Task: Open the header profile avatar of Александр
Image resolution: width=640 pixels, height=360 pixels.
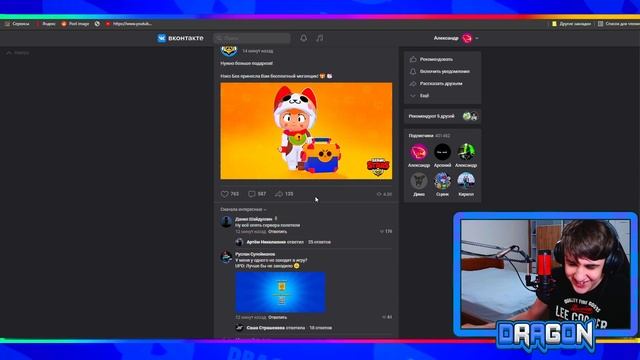Action: click(x=467, y=38)
